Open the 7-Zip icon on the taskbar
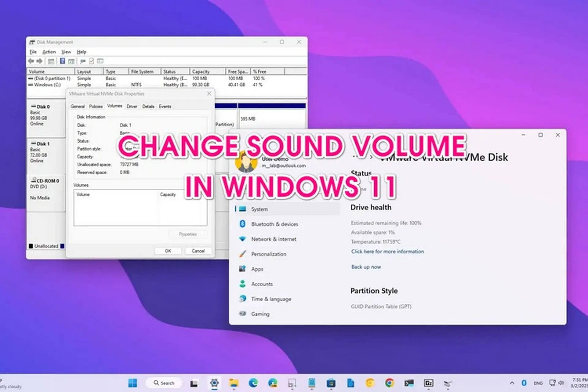 (x=428, y=383)
